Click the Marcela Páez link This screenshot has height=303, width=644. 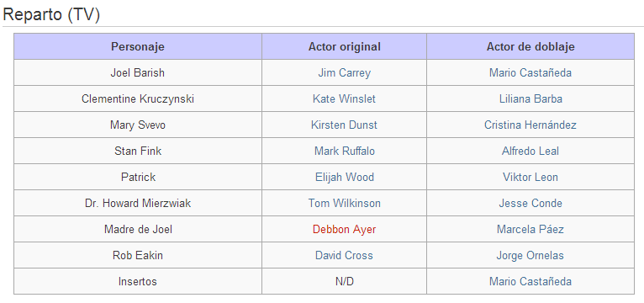[x=531, y=230]
